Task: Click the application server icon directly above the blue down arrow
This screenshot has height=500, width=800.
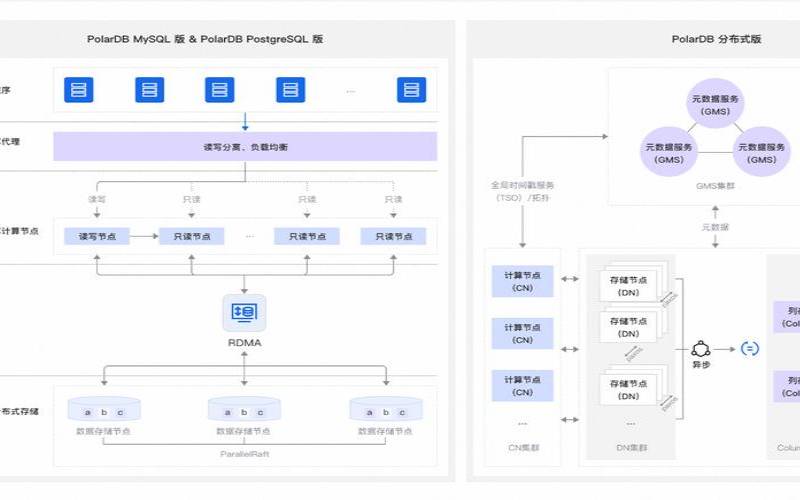Action: [219, 90]
